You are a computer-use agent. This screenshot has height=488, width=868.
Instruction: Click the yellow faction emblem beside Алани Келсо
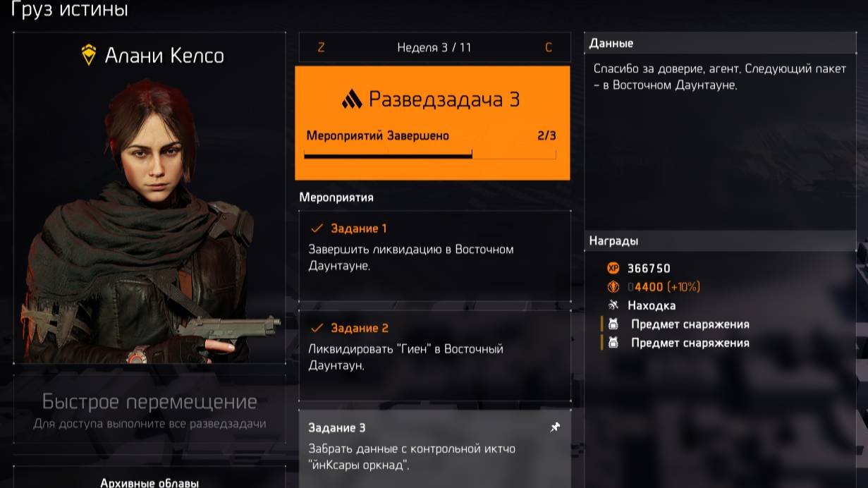88,55
